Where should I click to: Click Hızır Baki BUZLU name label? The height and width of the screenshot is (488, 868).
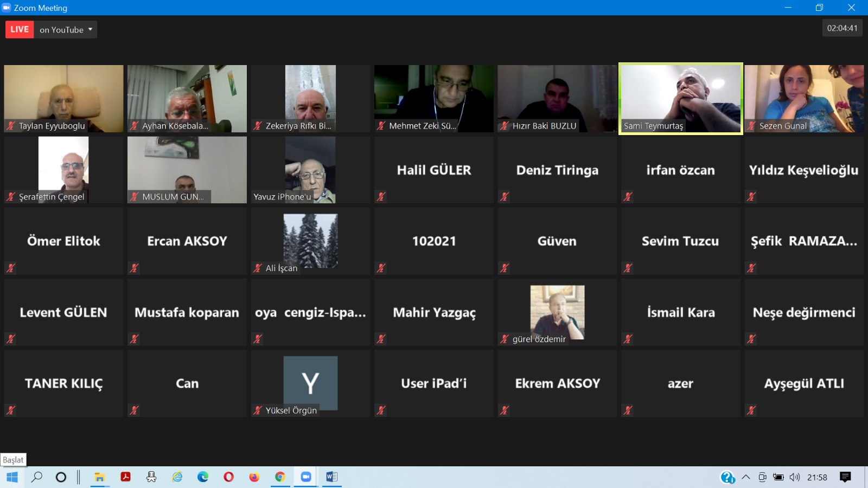(544, 126)
